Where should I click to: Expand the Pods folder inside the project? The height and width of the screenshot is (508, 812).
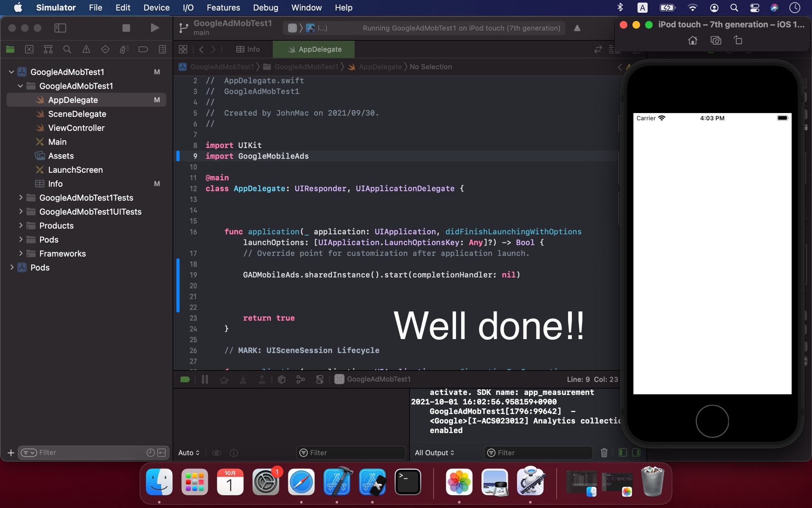point(20,240)
